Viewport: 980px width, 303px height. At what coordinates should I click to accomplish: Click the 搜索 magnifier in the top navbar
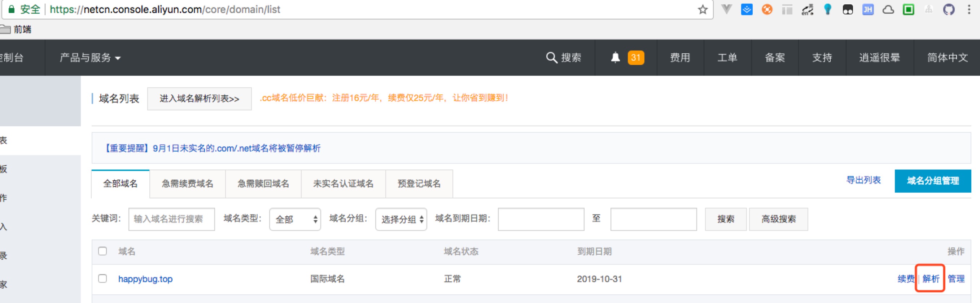[x=563, y=57]
